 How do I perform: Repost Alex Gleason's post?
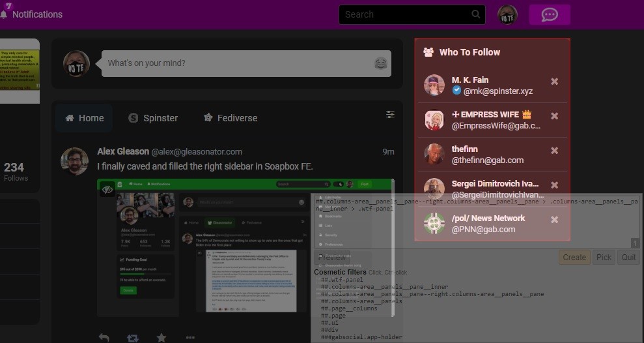coord(133,337)
